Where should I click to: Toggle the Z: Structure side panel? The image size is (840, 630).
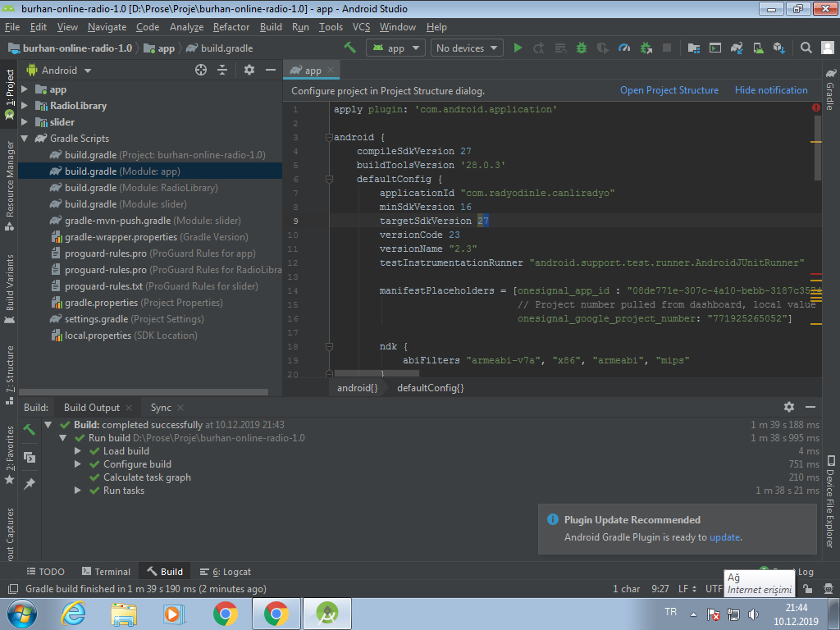pyautogui.click(x=9, y=375)
